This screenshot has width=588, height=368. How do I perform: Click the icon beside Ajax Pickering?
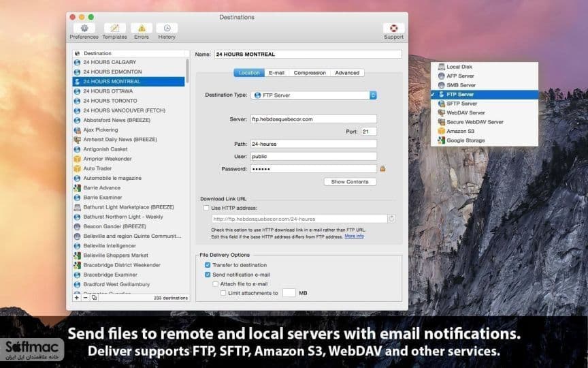pos(78,130)
